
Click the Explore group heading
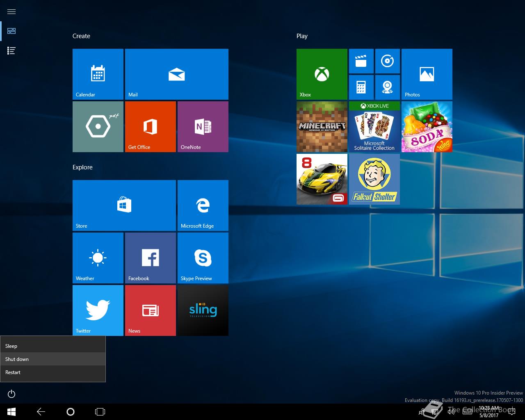(x=82, y=167)
